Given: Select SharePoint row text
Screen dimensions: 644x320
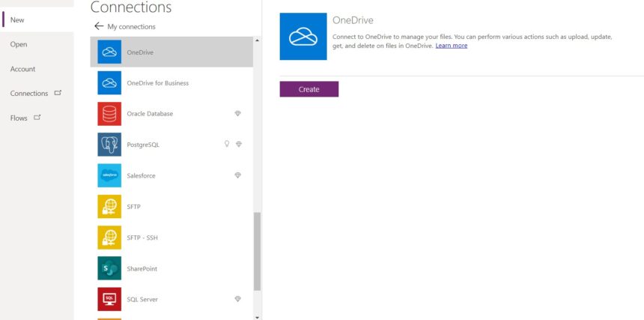Looking at the screenshot, I should click(x=142, y=268).
